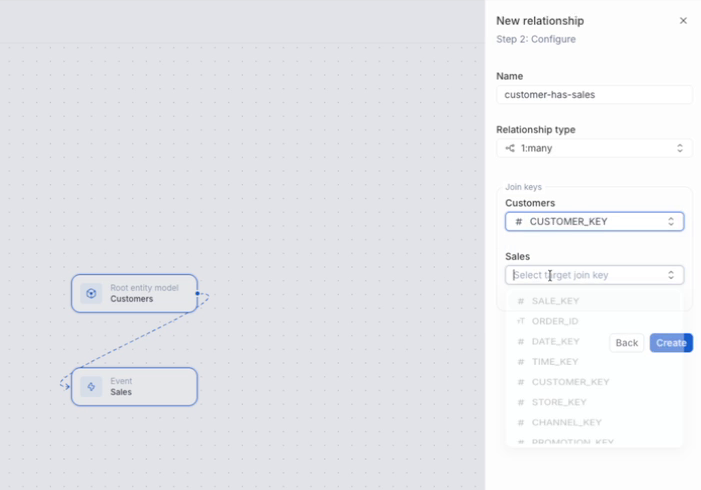
Task: Select TIME_KEY as target join key
Action: click(x=555, y=362)
